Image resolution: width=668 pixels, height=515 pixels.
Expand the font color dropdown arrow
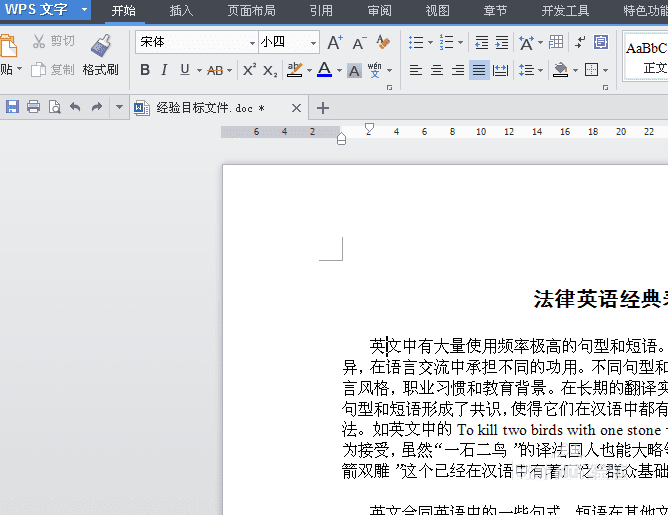339,70
